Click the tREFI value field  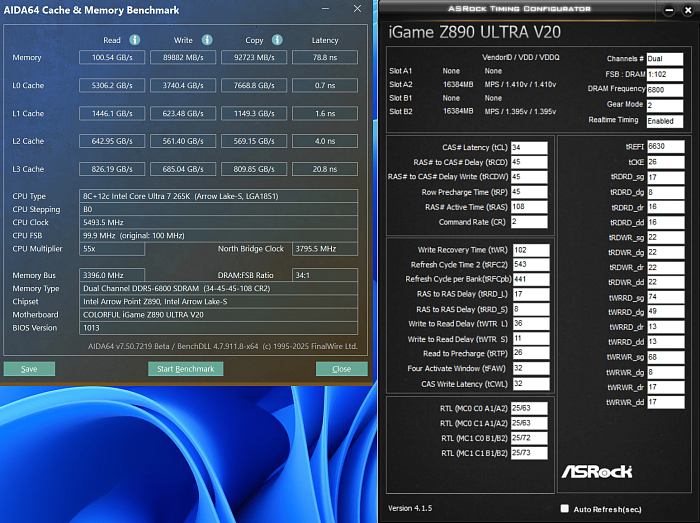pos(666,146)
